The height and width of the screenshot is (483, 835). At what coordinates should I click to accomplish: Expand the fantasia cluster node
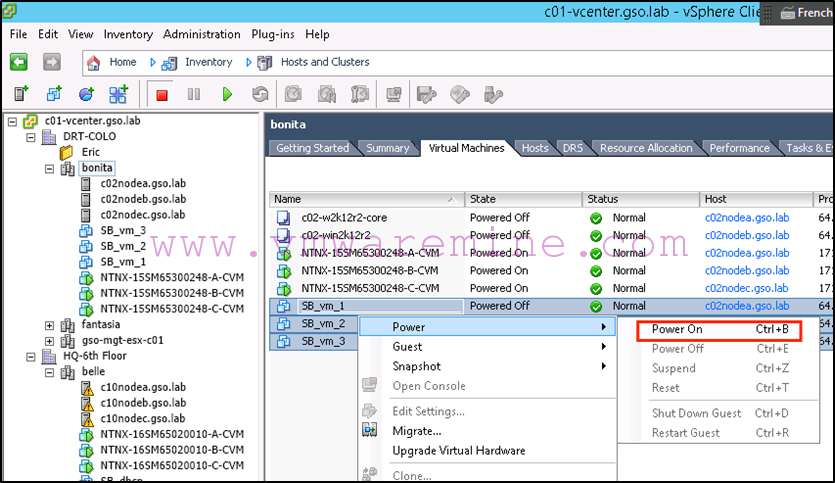[50, 325]
